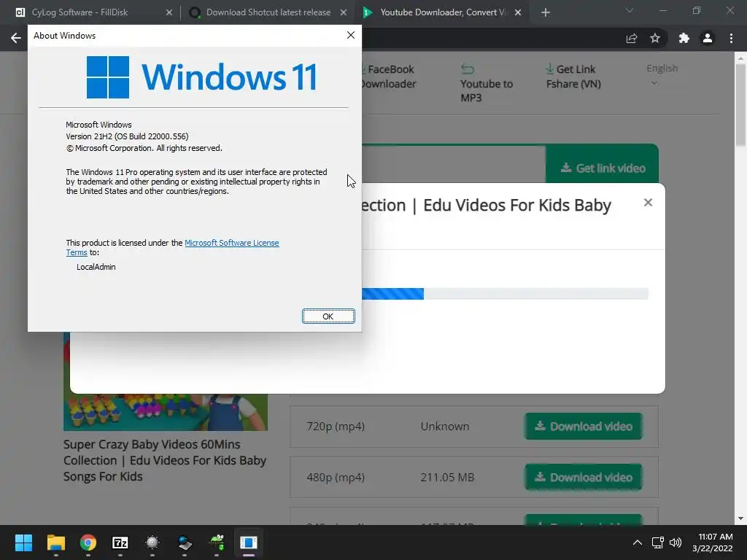This screenshot has height=560, width=747.
Task: Click the 211.05 MB file size
Action: point(447,477)
